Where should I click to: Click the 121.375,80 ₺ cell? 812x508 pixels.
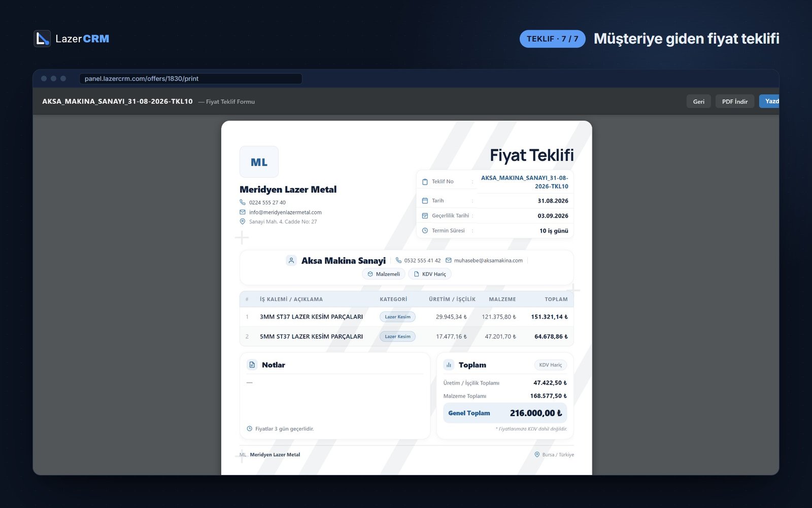point(499,316)
